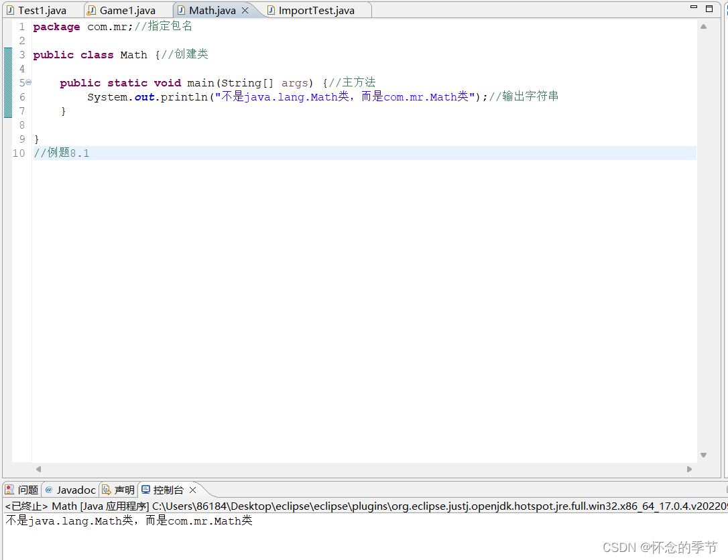This screenshot has height=560, width=728.
Task: Close the 控制台 console view
Action: point(192,490)
